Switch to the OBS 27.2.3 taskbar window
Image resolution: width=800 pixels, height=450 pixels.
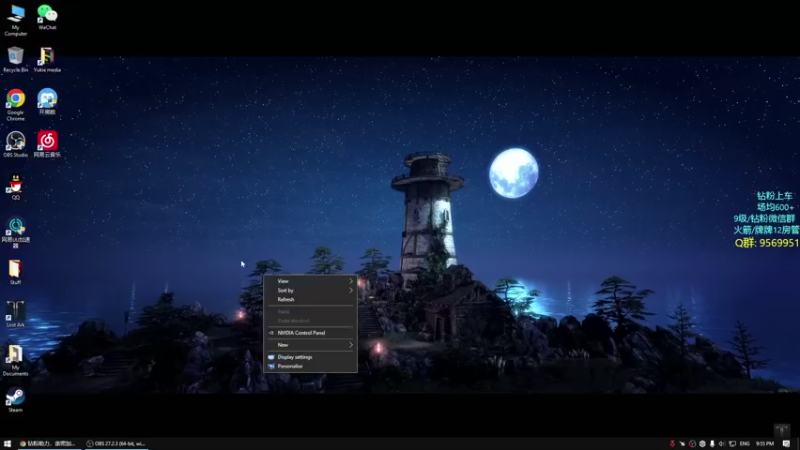pos(116,444)
